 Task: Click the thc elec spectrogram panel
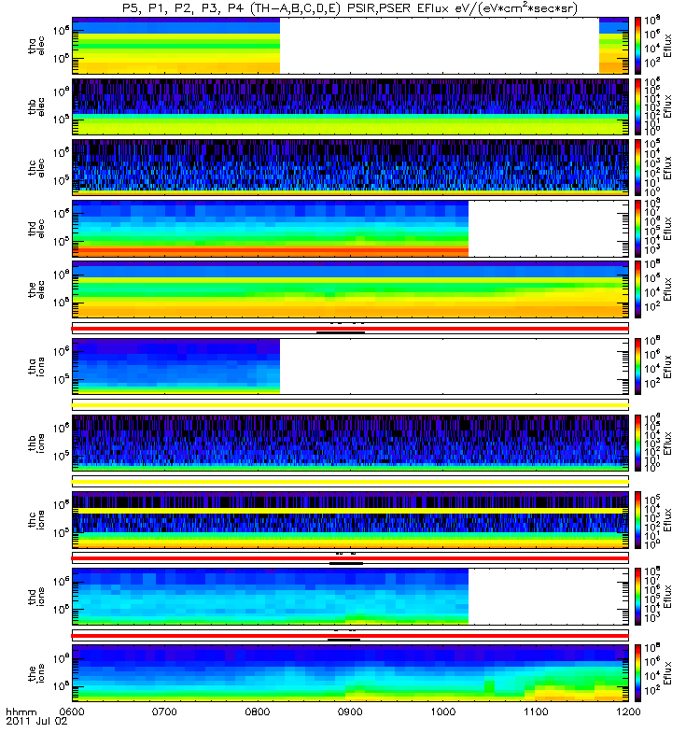tap(350, 168)
